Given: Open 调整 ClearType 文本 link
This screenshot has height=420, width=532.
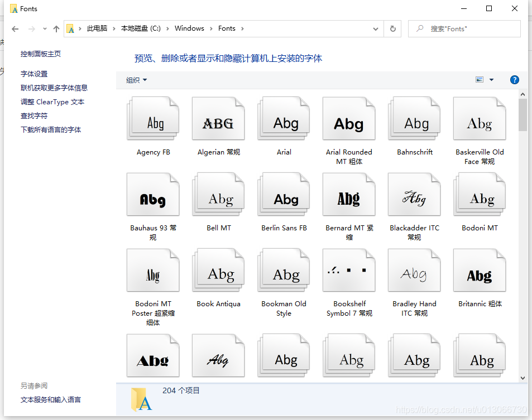Looking at the screenshot, I should coord(52,102).
